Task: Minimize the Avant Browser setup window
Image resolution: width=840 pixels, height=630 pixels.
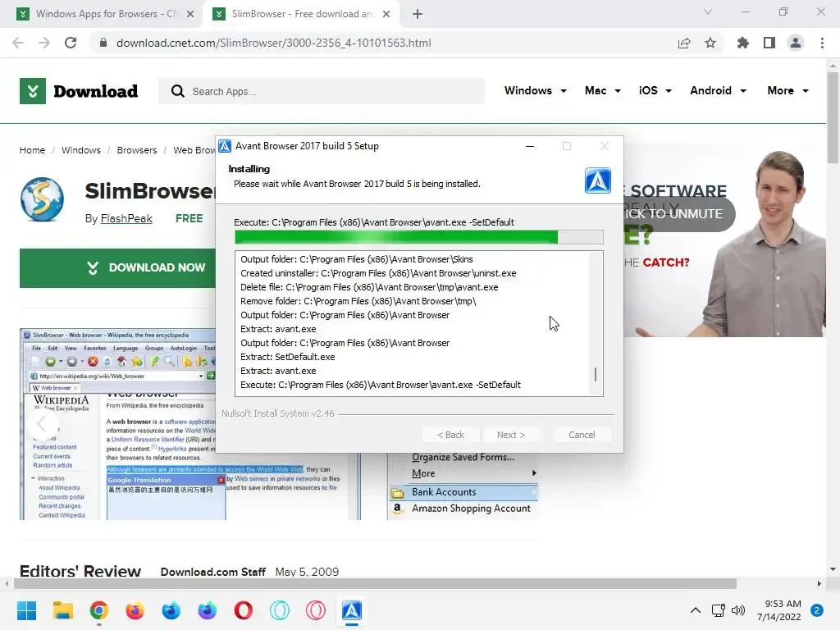Action: 530,146
